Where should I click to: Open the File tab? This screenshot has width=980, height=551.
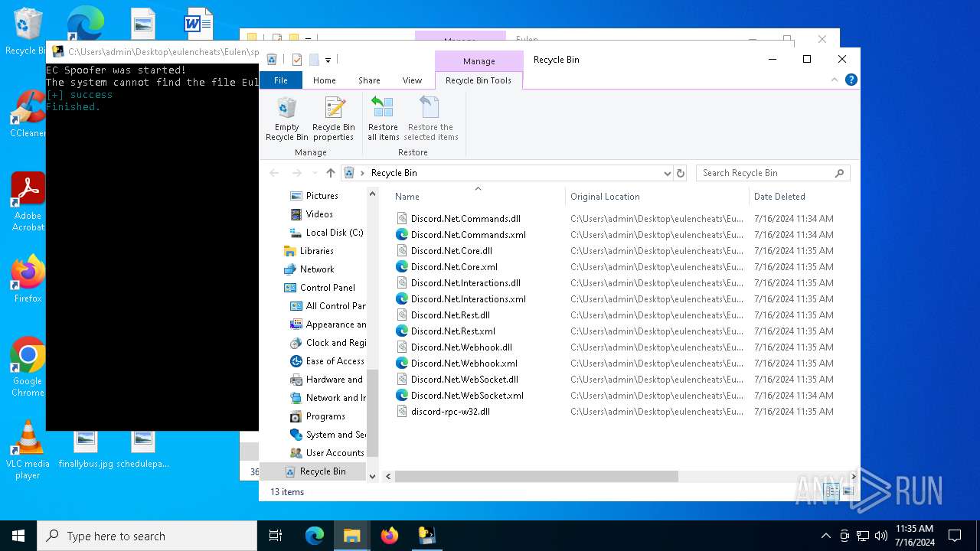point(281,80)
